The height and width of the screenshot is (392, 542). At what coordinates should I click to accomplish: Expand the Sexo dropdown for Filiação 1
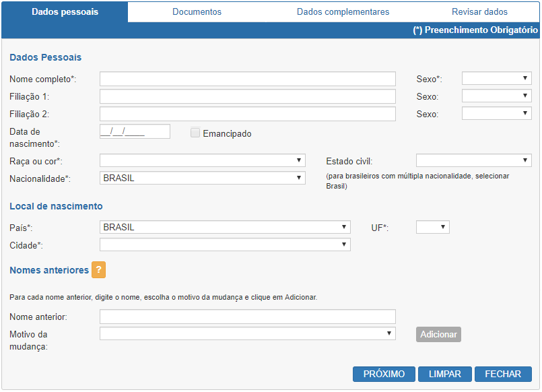(x=496, y=96)
